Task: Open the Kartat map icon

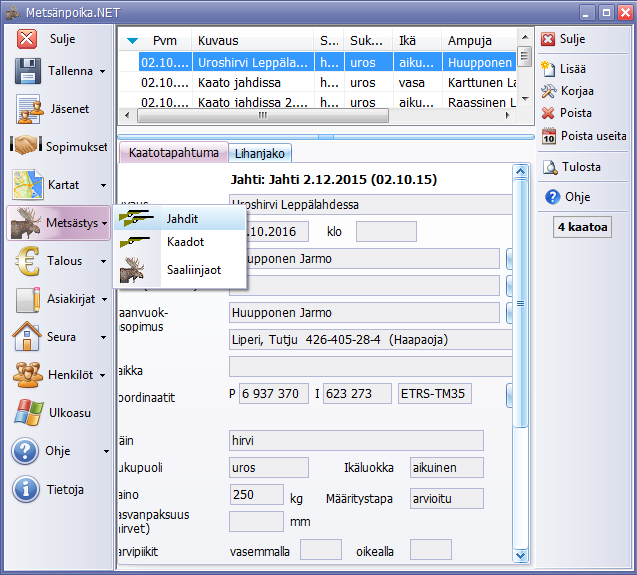Action: (x=28, y=185)
